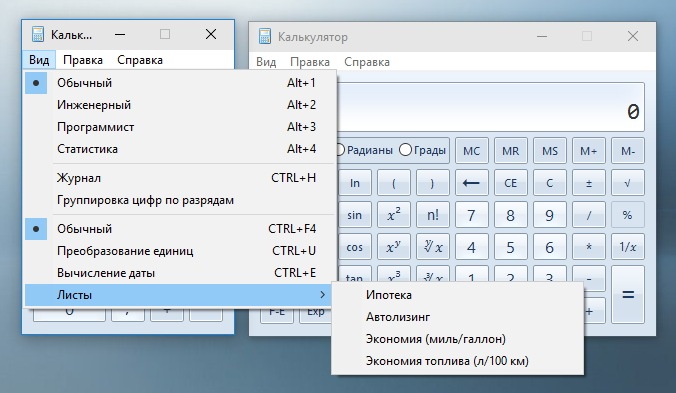Select Вычисление даты

click(x=180, y=273)
